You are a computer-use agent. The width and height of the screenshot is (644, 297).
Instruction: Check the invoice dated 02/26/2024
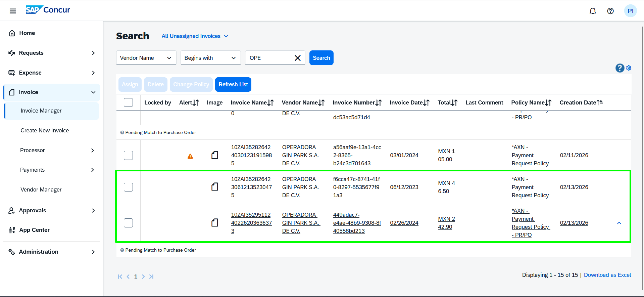pos(128,223)
